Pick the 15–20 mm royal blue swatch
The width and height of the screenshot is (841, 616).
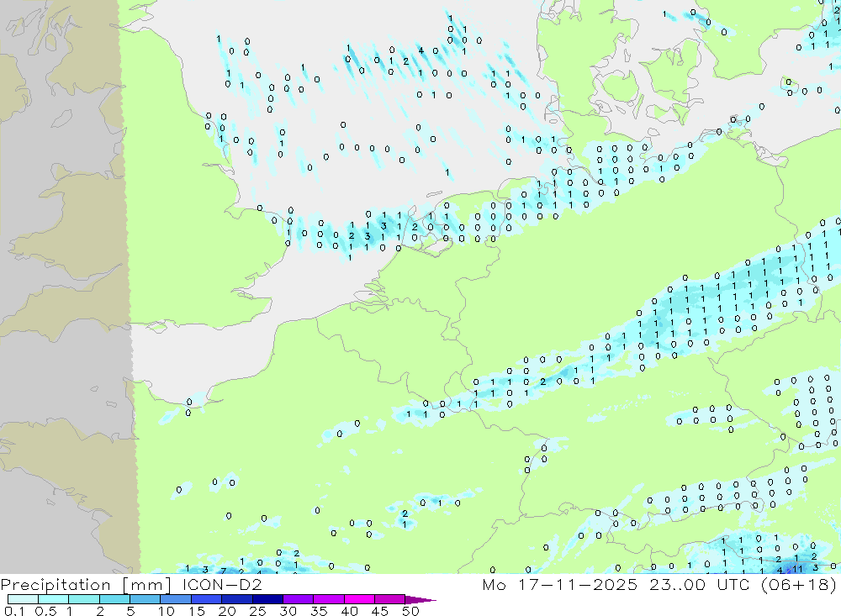click(x=207, y=599)
